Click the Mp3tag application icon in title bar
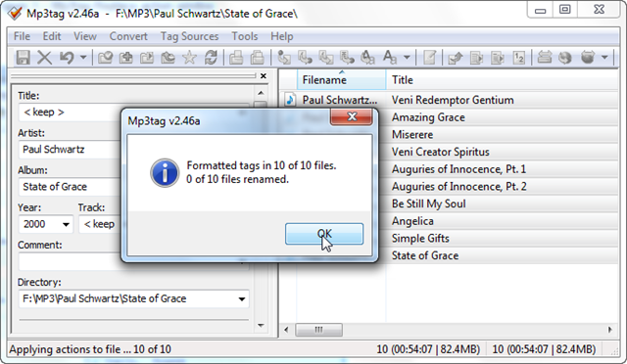Image resolution: width=627 pixels, height=364 pixels. pos(15,13)
